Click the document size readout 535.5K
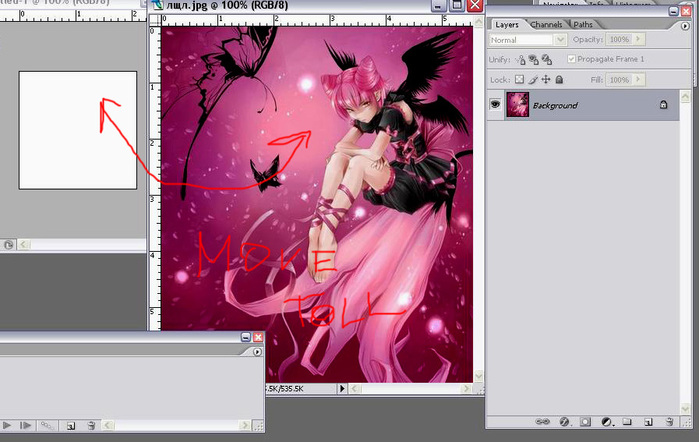 click(x=284, y=388)
